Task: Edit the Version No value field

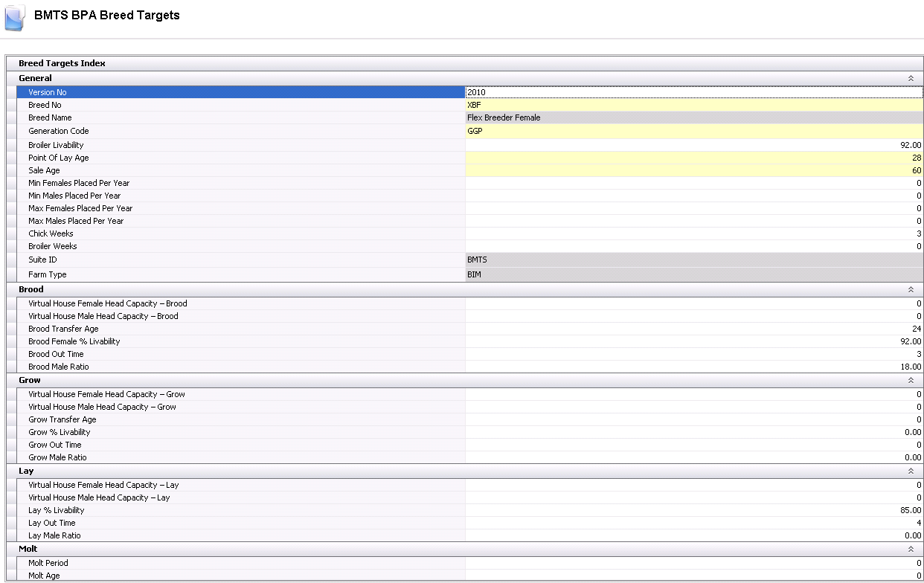Action: pos(693,92)
